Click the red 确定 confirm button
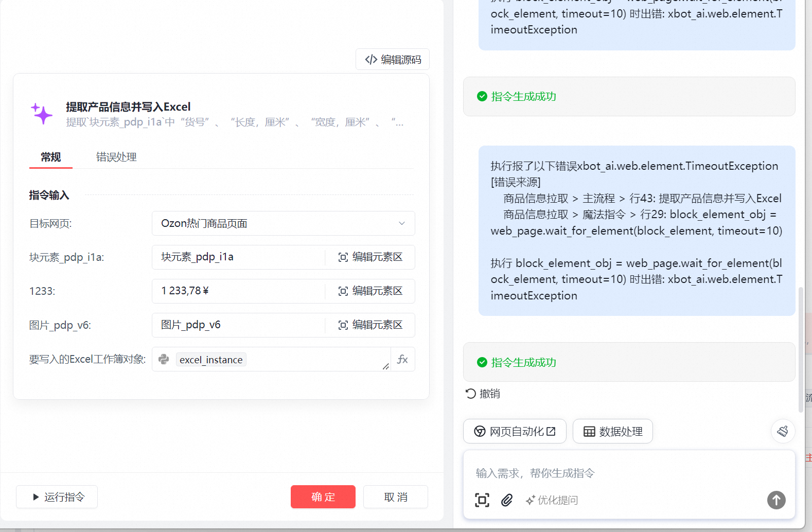Image resolution: width=812 pixels, height=532 pixels. click(x=323, y=497)
